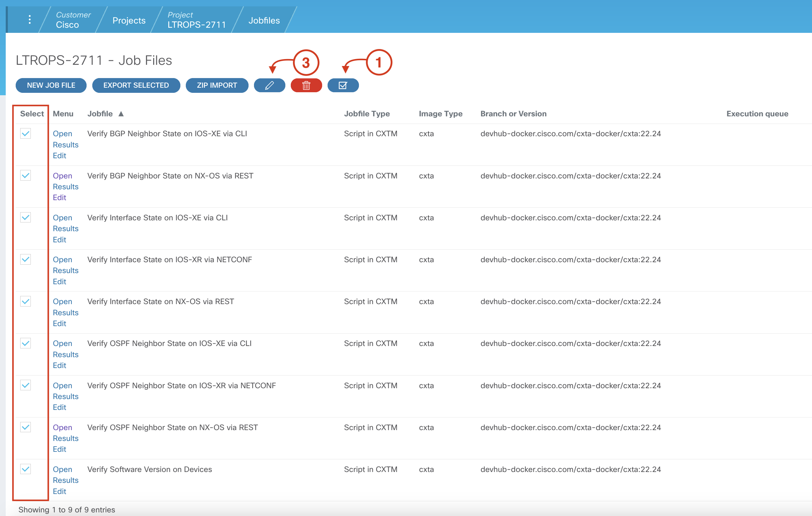Sort by the Jobfile column arrow

click(x=121, y=114)
